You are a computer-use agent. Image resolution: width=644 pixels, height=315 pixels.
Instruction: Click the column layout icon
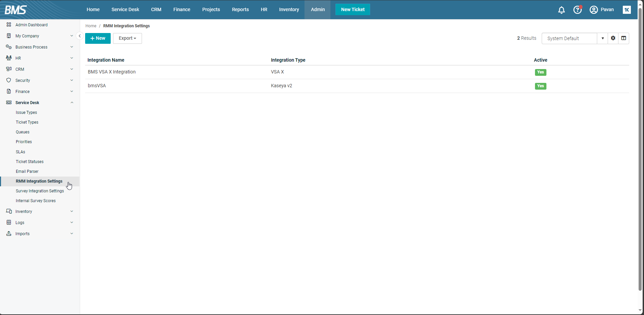coord(623,38)
